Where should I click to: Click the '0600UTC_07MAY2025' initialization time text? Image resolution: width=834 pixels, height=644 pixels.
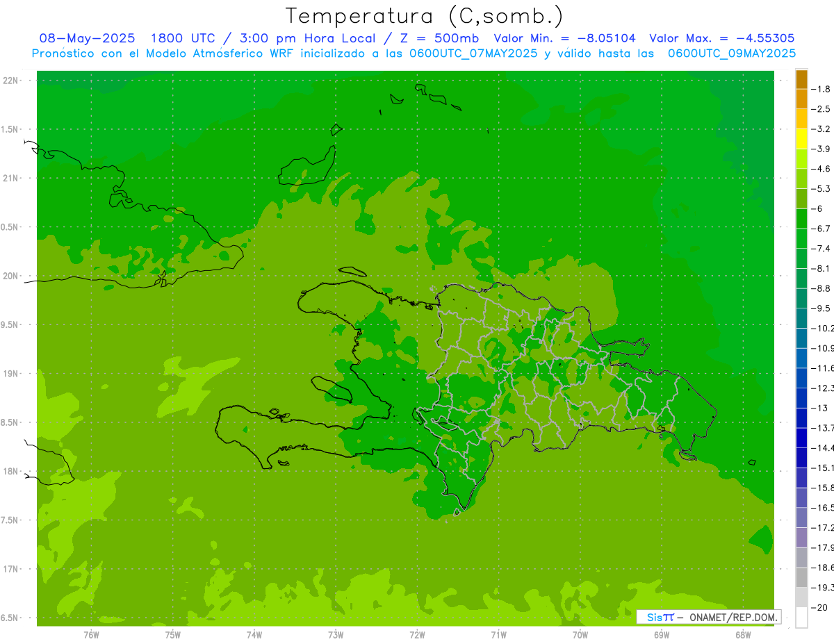[473, 53]
